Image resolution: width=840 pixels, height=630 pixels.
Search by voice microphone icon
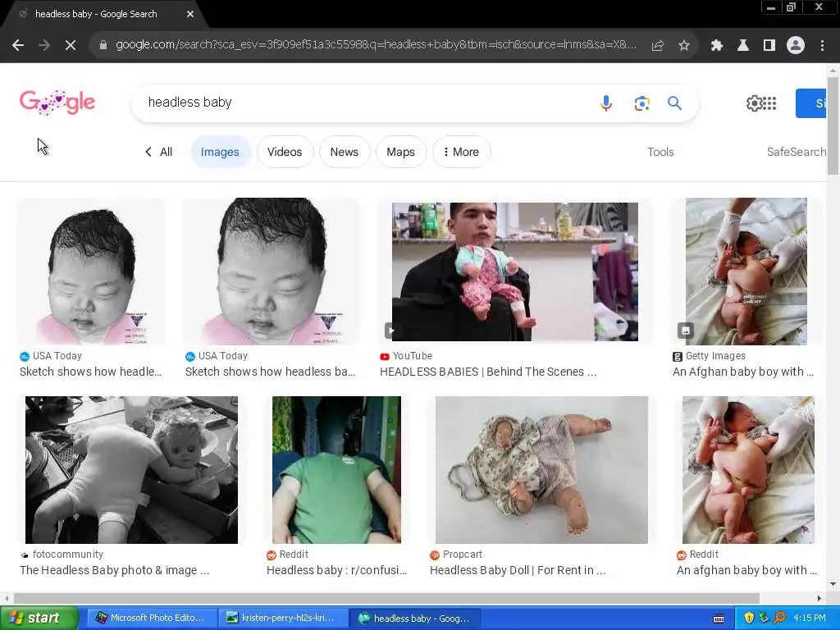click(606, 103)
